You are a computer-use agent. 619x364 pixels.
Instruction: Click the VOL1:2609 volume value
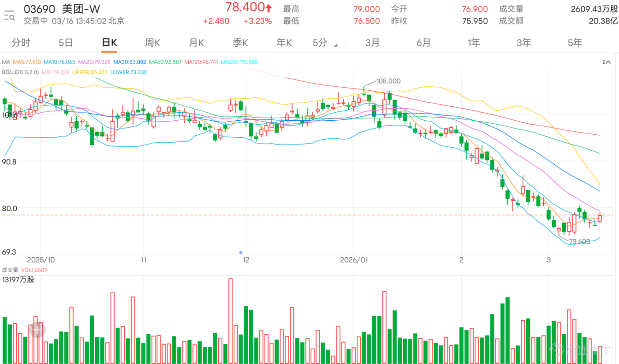tap(34, 270)
